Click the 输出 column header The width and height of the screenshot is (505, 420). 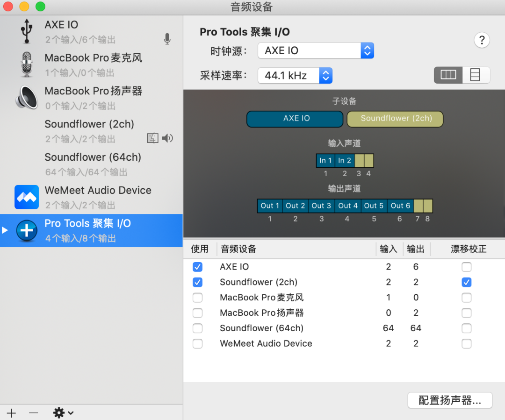[x=417, y=249]
